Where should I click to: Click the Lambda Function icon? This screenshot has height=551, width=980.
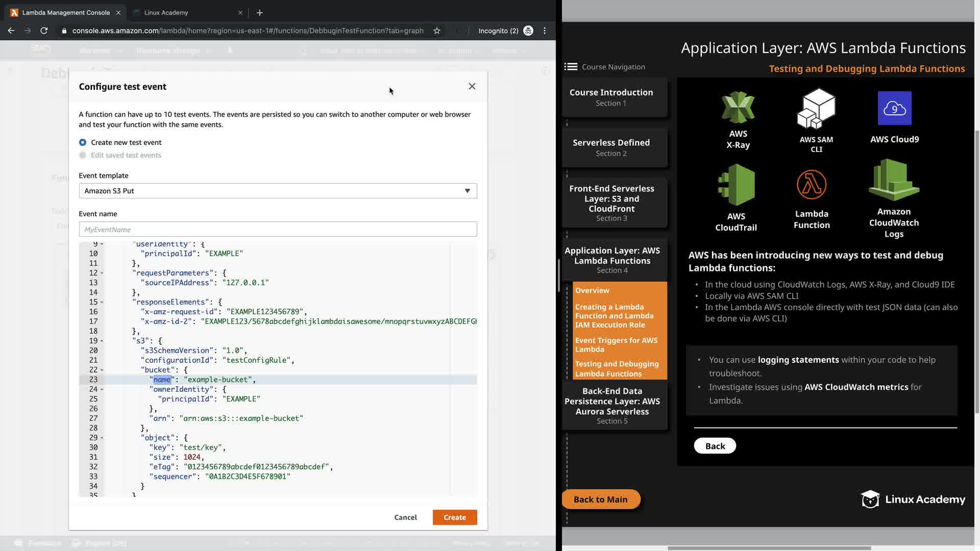811,184
